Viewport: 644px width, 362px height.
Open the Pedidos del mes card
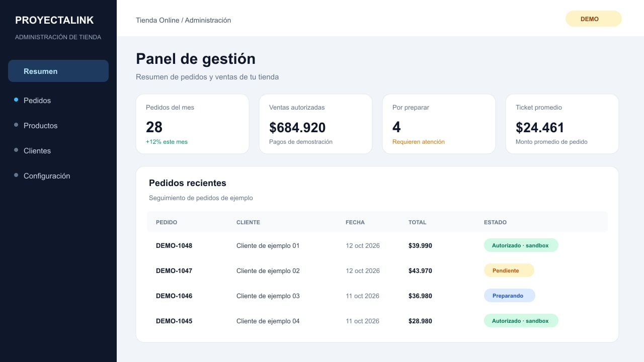click(x=192, y=124)
